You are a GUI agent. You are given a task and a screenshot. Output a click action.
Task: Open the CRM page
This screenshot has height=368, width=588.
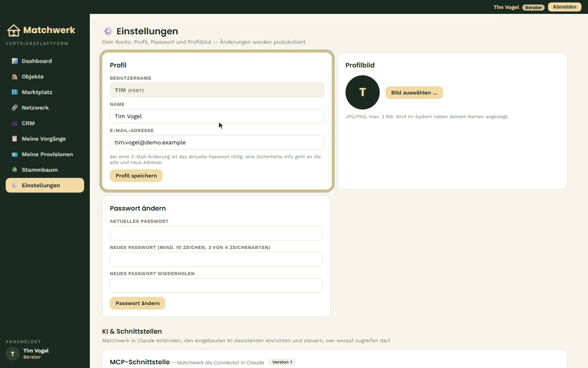pyautogui.click(x=45, y=123)
